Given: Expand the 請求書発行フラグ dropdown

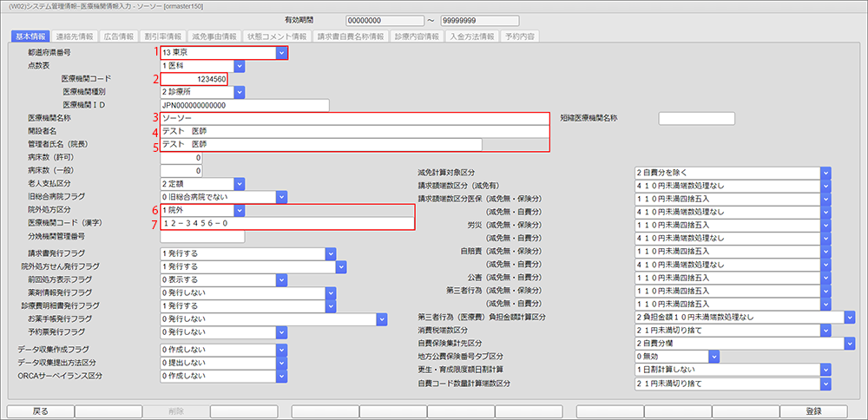Looking at the screenshot, I should (x=330, y=253).
